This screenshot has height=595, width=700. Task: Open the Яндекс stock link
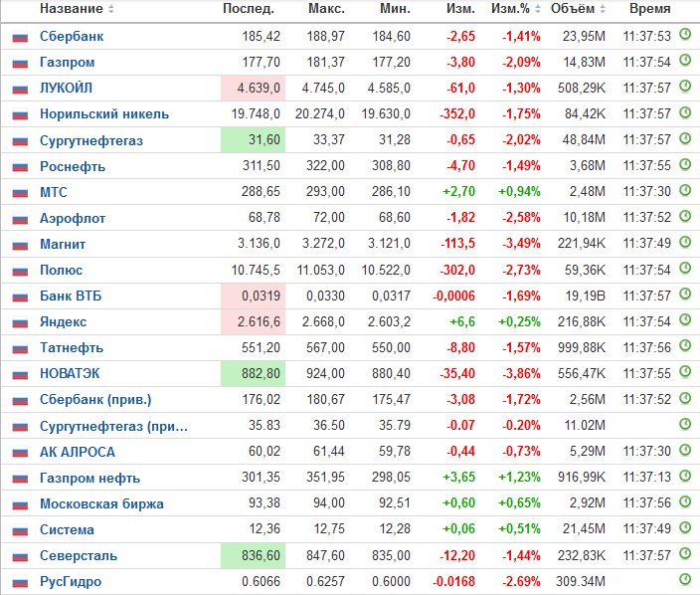63,322
